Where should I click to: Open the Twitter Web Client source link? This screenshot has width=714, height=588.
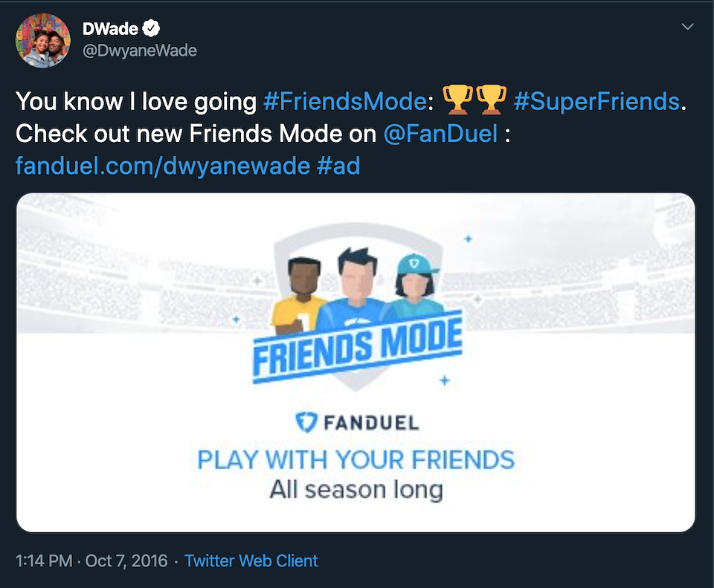point(251,560)
